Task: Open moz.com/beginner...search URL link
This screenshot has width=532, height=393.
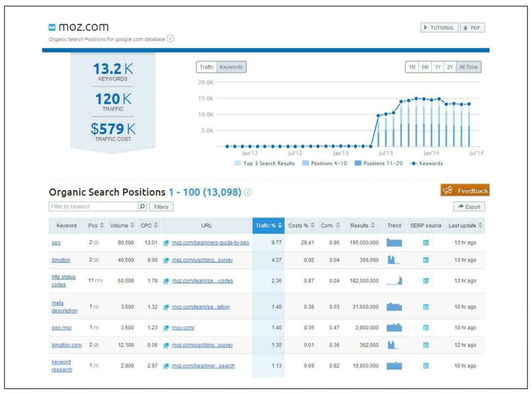Action: pyautogui.click(x=203, y=366)
